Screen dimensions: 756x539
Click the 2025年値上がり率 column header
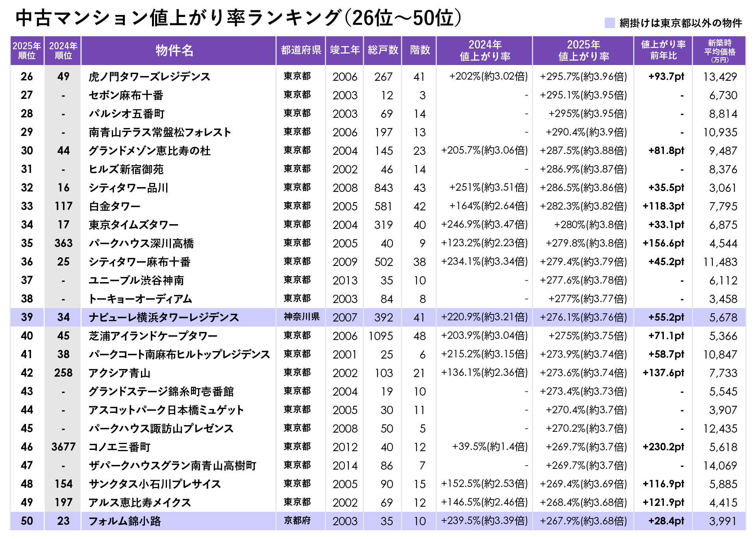click(583, 50)
